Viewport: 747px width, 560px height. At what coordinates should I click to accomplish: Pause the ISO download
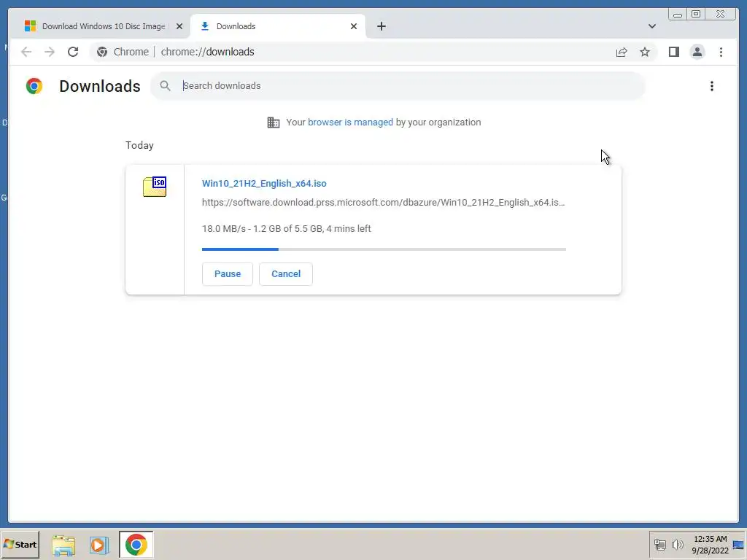(x=228, y=274)
